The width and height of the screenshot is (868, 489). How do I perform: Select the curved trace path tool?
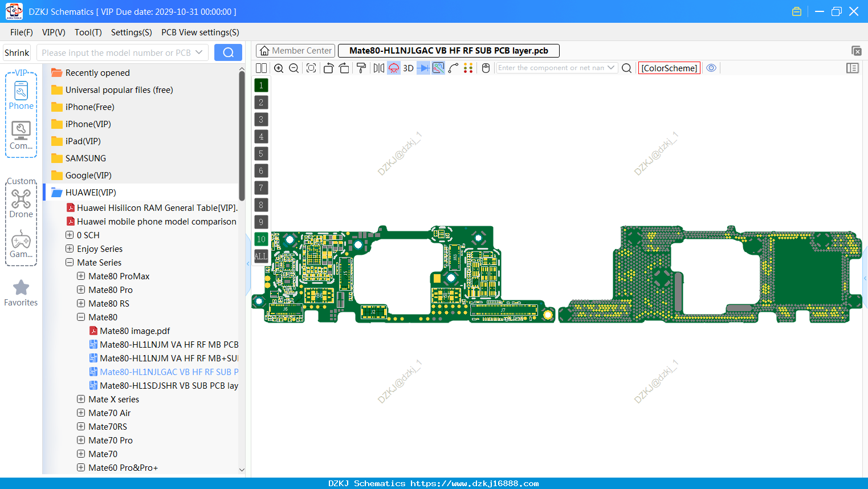(454, 68)
